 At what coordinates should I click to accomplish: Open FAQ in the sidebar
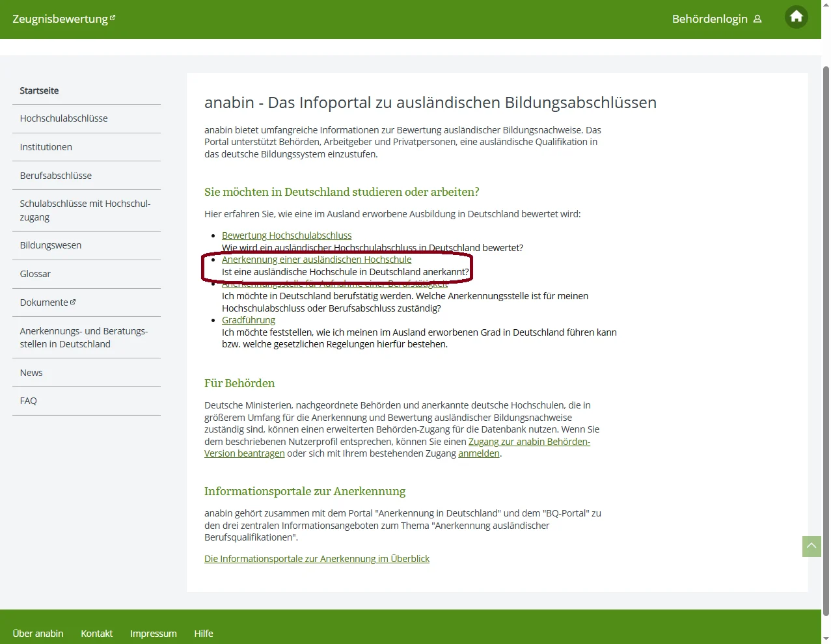(29, 401)
